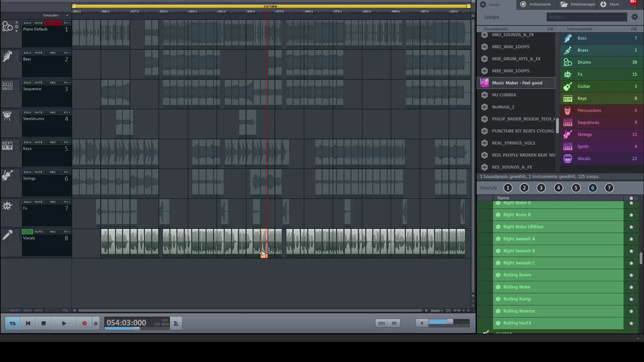Open FX dropdown on Steeldrums track

67,112
